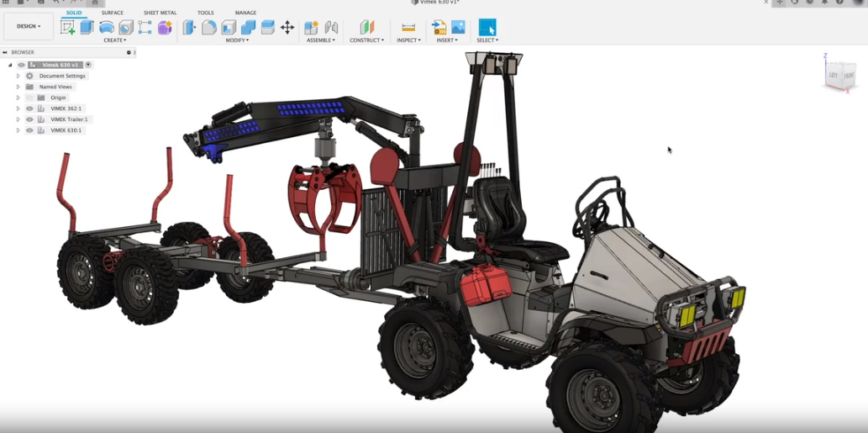
Task: Select the Vimek 630 v1 root item
Action: pyautogui.click(x=61, y=65)
